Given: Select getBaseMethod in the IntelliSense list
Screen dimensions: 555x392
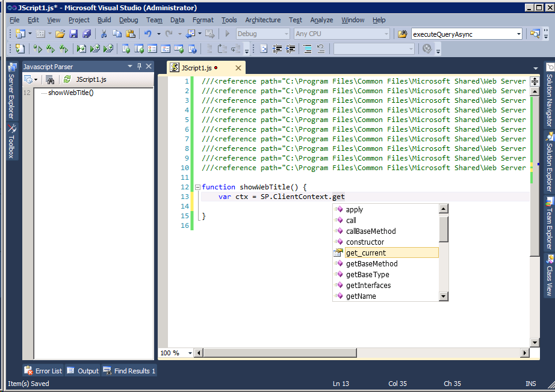Looking at the screenshot, I should tap(386, 264).
